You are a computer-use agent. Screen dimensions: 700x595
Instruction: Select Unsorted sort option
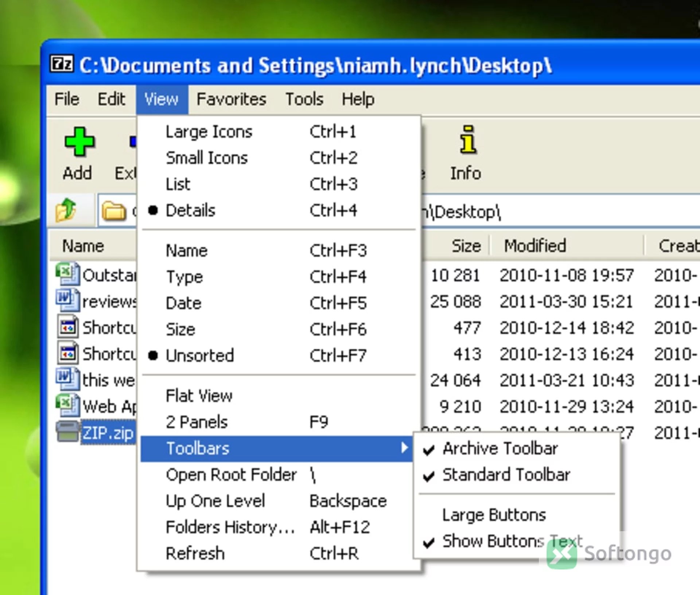click(x=279, y=355)
